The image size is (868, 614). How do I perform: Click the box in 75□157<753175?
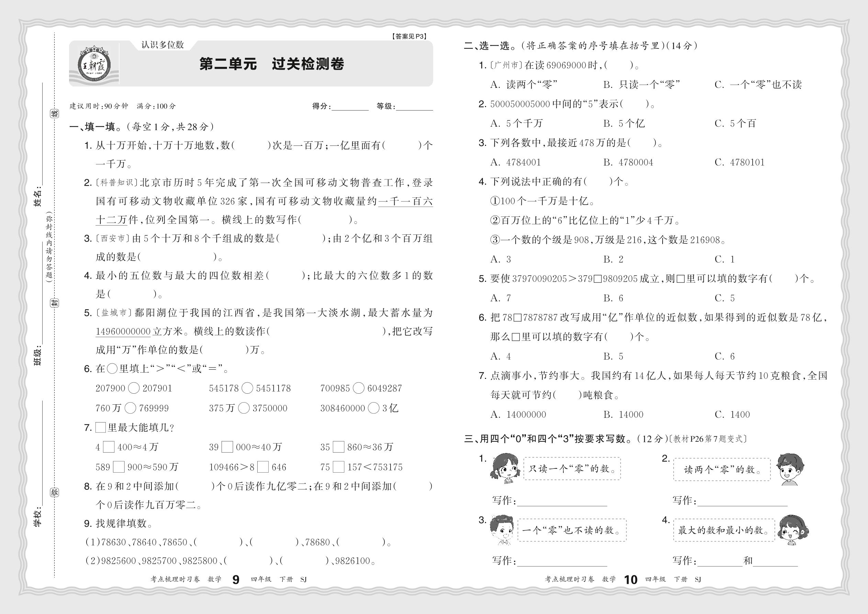point(339,467)
